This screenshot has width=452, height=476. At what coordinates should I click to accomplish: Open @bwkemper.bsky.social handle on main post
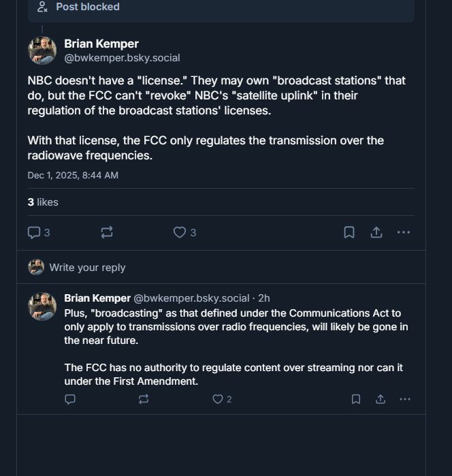[122, 58]
